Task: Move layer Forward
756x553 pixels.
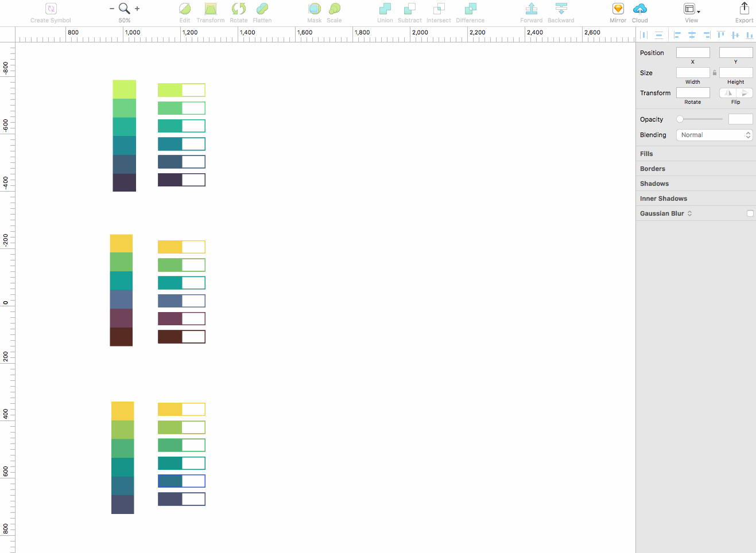Action: pos(532,9)
